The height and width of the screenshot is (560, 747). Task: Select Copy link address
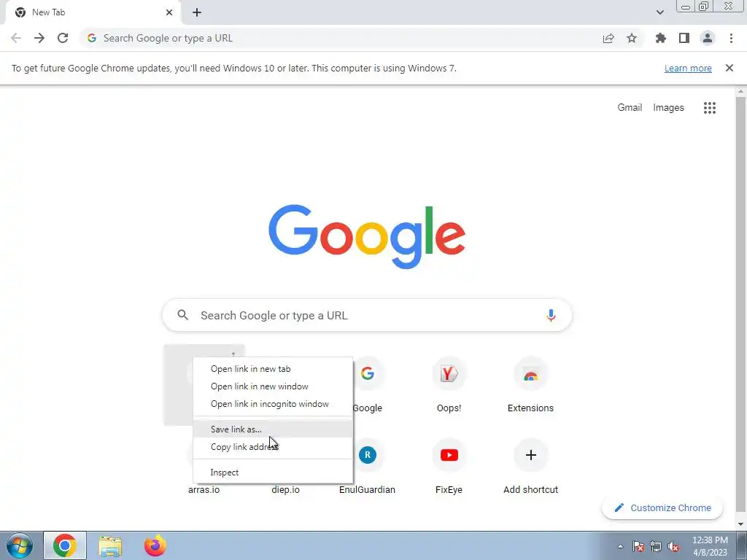coord(273,447)
